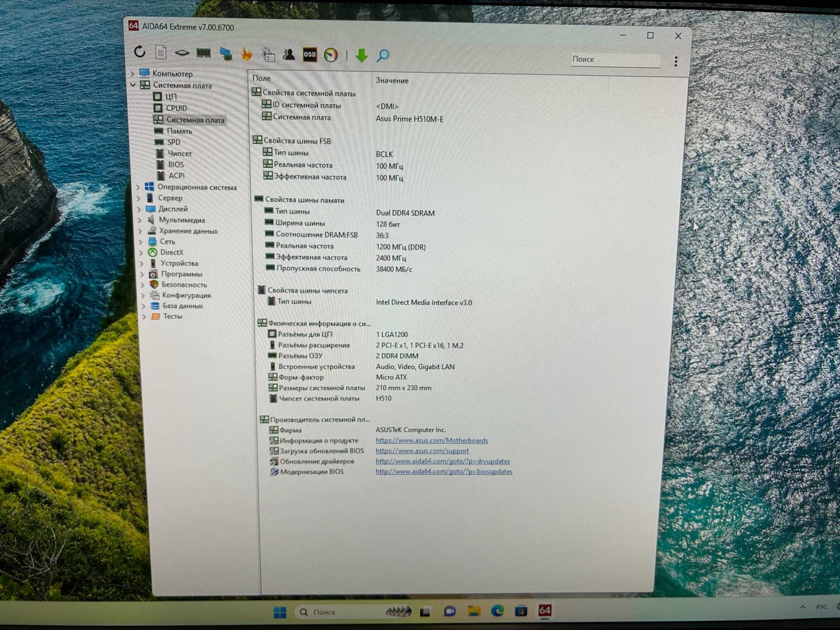This screenshot has width=840, height=630.
Task: Click the РУС language indicator
Action: click(x=821, y=607)
